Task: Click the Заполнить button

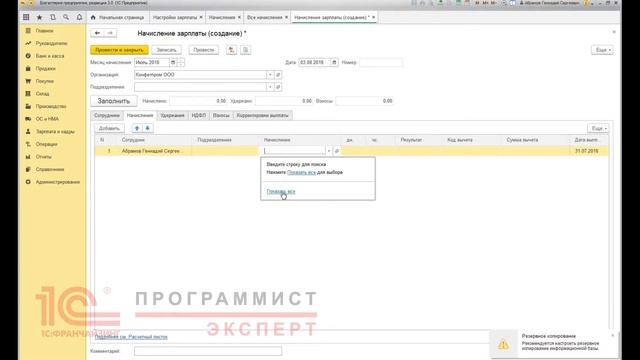Action: (113, 101)
